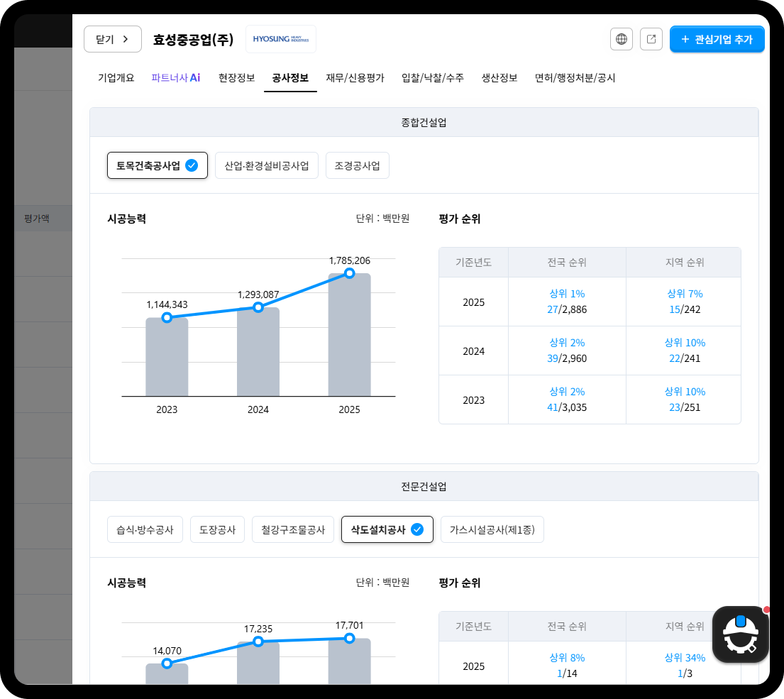Screen dimensions: 784x699
Task: Select the 도장공사 category chip
Action: point(218,529)
